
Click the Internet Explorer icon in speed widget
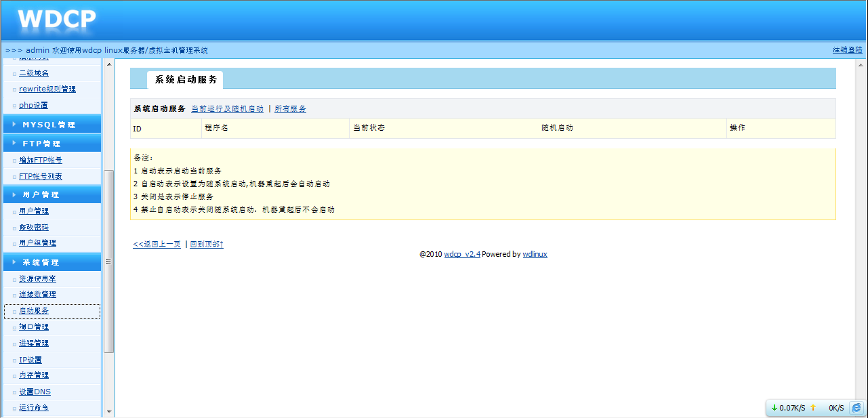pyautogui.click(x=856, y=408)
